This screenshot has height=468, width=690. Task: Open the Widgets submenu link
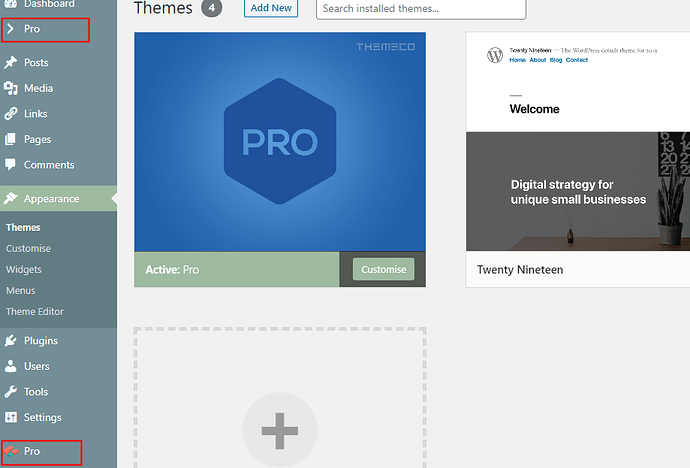coord(24,270)
